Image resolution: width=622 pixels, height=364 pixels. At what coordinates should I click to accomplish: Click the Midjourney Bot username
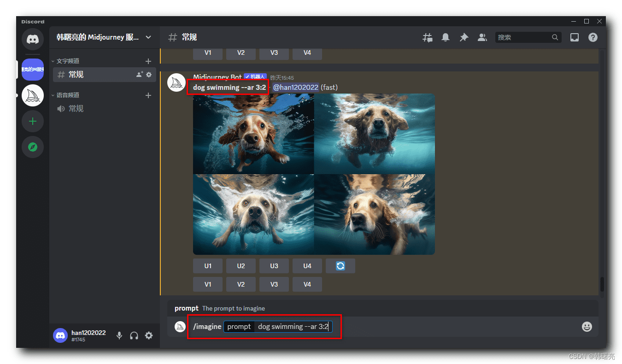click(x=217, y=77)
